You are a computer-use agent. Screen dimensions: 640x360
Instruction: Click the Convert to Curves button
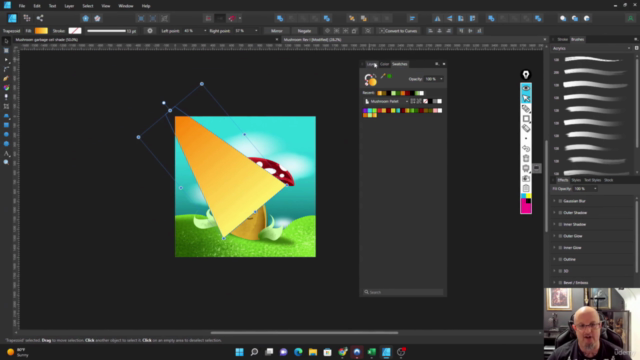click(x=398, y=31)
